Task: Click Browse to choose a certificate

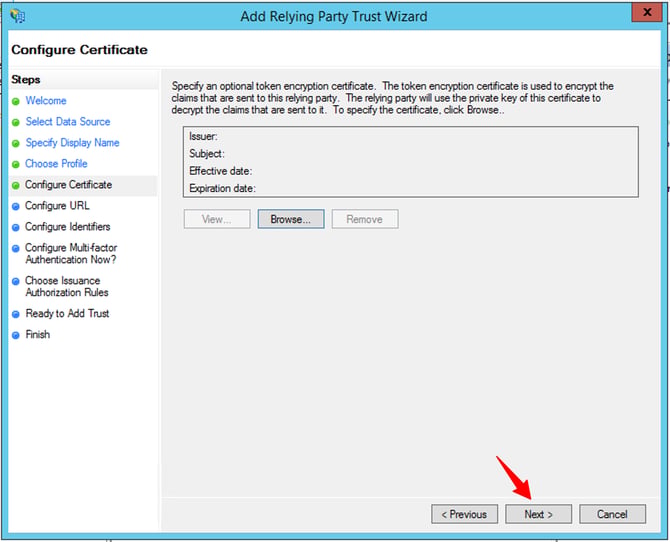Action: pos(291,219)
